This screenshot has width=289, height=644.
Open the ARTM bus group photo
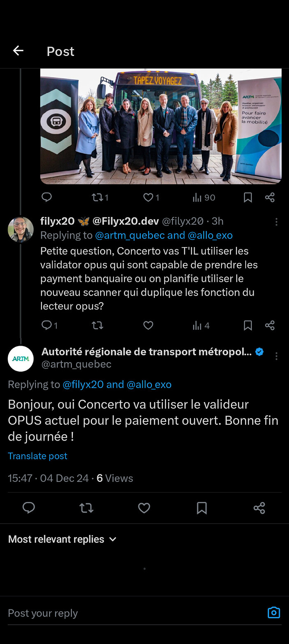click(x=161, y=126)
